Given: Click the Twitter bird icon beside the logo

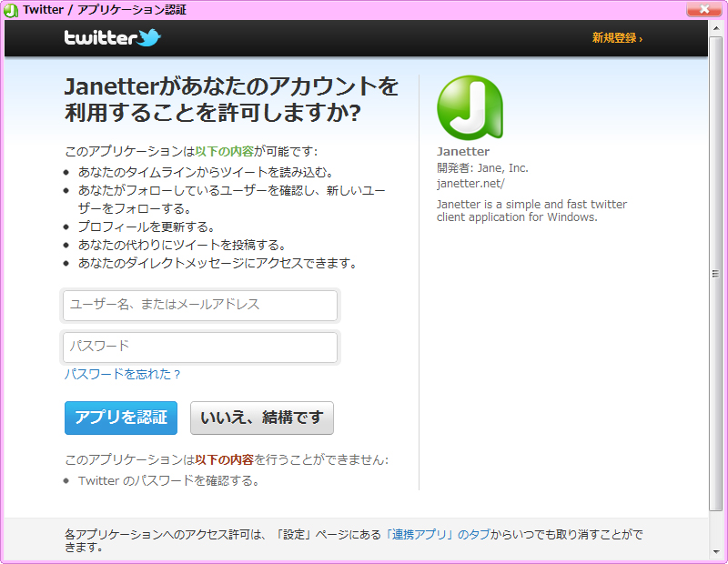Looking at the screenshot, I should point(151,38).
